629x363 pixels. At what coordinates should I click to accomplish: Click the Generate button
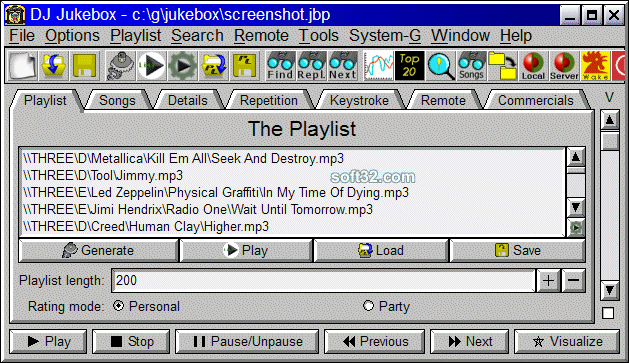(98, 250)
